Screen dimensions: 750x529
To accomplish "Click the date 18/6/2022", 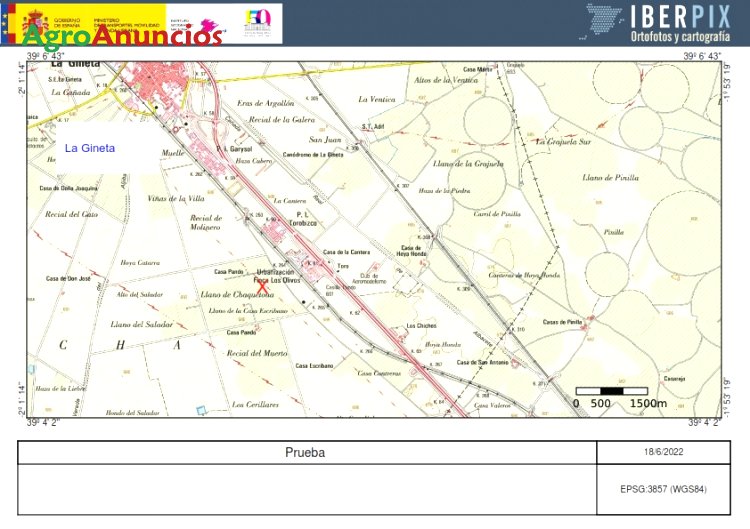I will coord(663,452).
